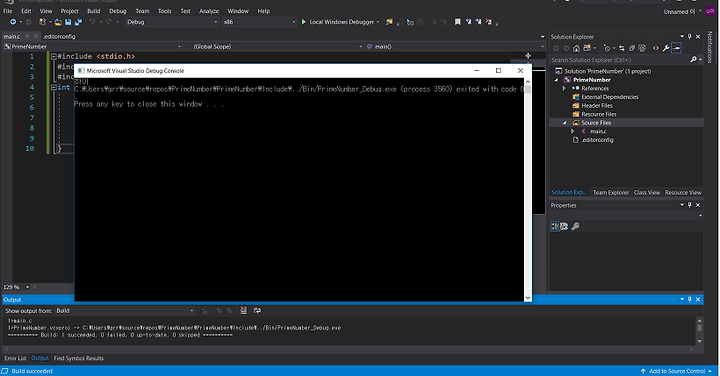
Task: Toggle the Preview Selected Items icon
Action: click(676, 48)
